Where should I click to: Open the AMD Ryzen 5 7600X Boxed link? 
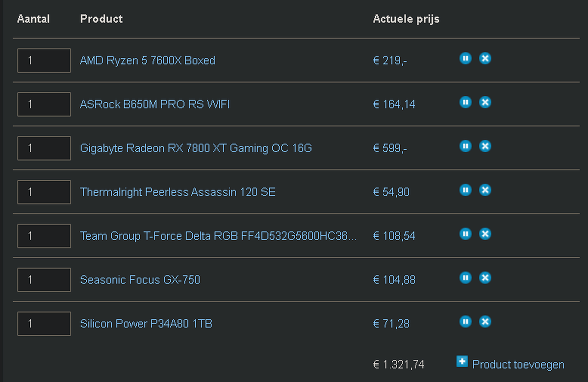click(x=148, y=61)
